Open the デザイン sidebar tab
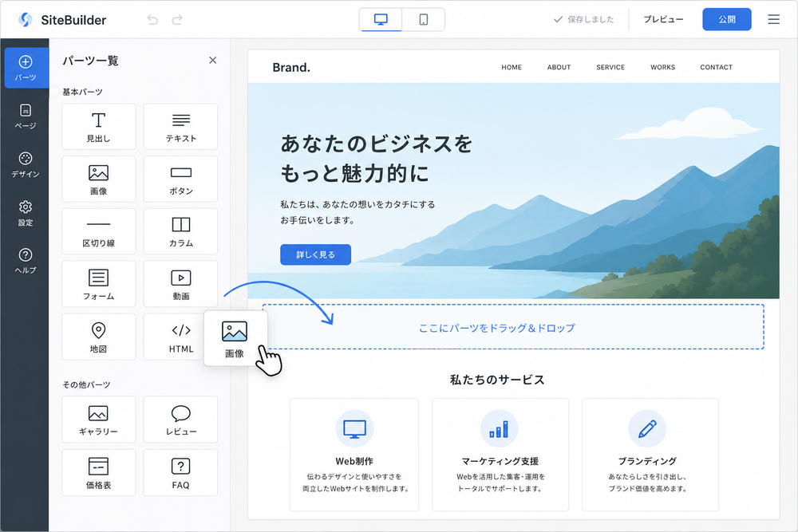This screenshot has width=798, height=532. [x=26, y=165]
